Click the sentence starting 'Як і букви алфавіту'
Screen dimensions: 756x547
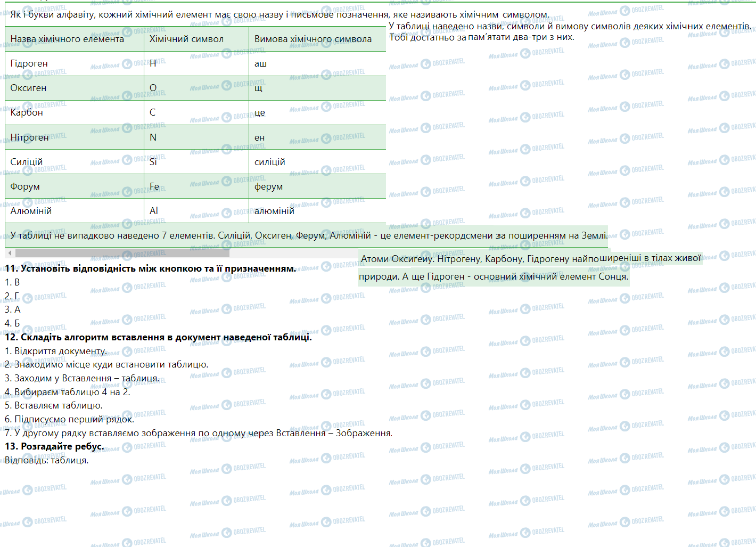click(x=280, y=14)
